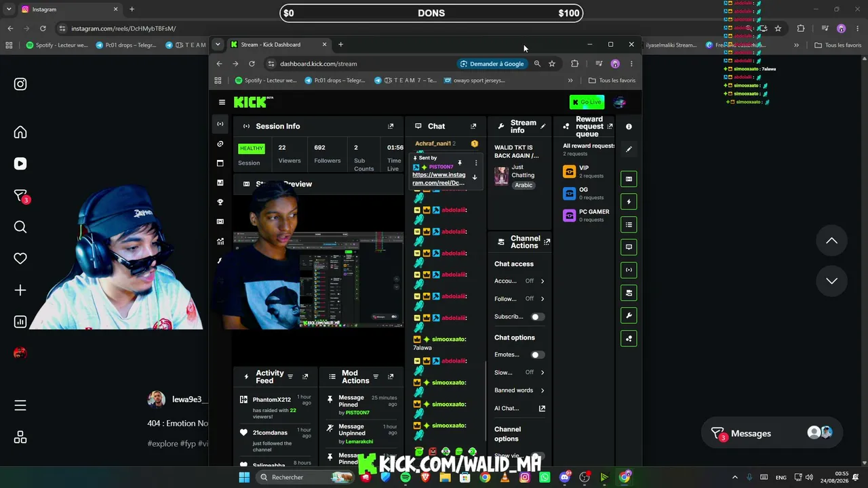Open the Kick profile avatar menu
868x488 pixels.
tap(619, 102)
